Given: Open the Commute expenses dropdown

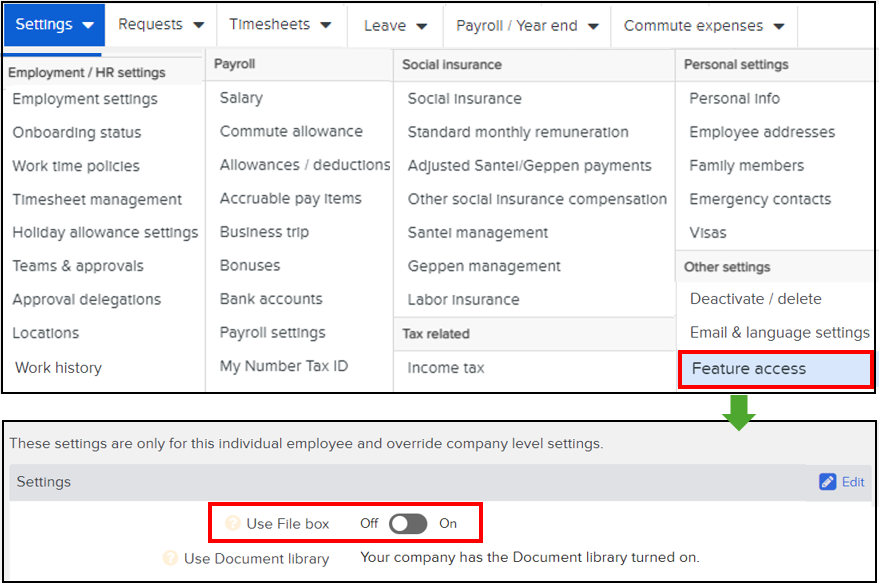Looking at the screenshot, I should pyautogui.click(x=703, y=26).
